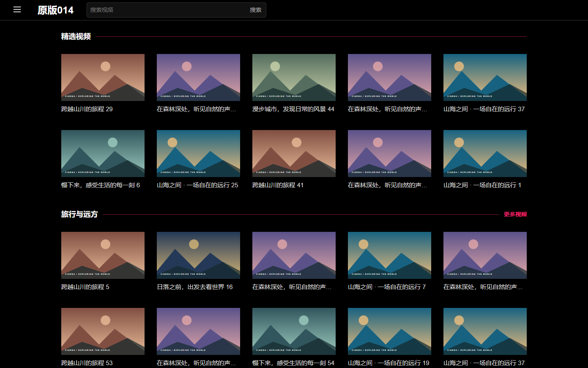The height and width of the screenshot is (368, 588).
Task: Open thumbnail of 跨越山川的旅程 29
Action: [103, 77]
